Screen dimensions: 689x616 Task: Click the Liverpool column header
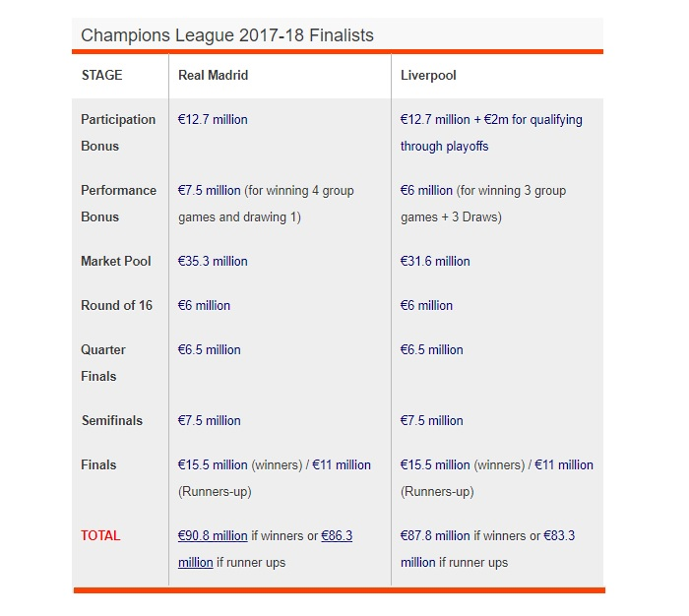tap(428, 75)
